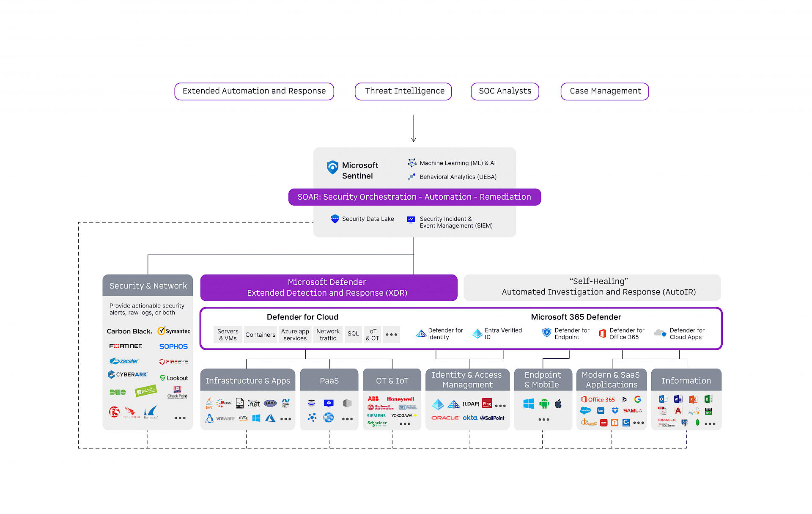Click the Windows logo in Endpoint & Mobile

(x=529, y=404)
